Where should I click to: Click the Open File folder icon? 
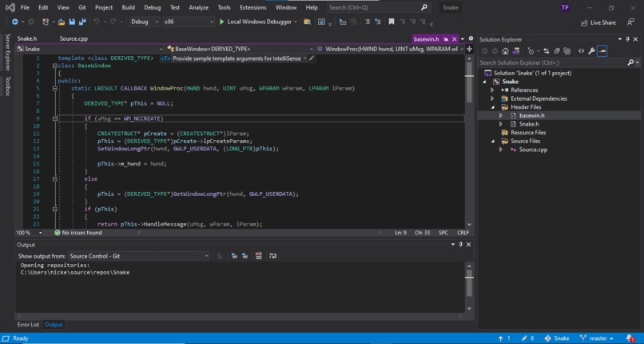pos(62,22)
